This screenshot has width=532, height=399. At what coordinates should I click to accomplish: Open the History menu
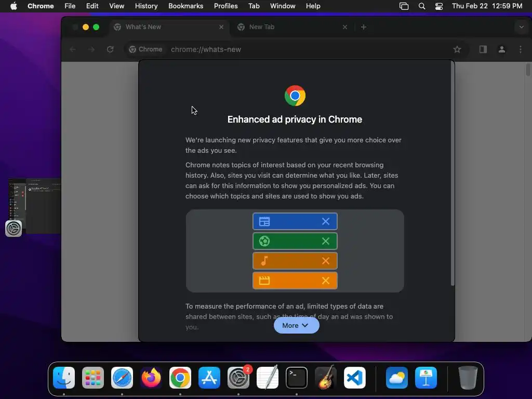[146, 6]
